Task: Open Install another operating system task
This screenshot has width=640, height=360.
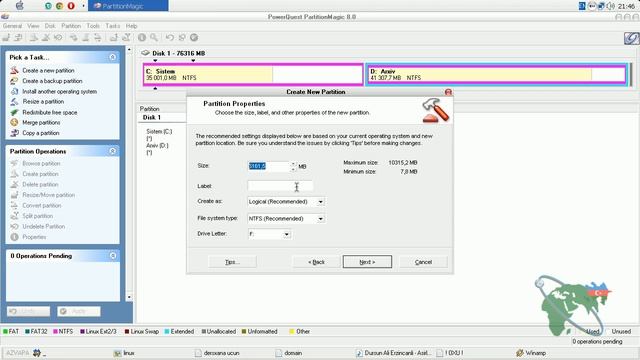Action: pyautogui.click(x=60, y=91)
